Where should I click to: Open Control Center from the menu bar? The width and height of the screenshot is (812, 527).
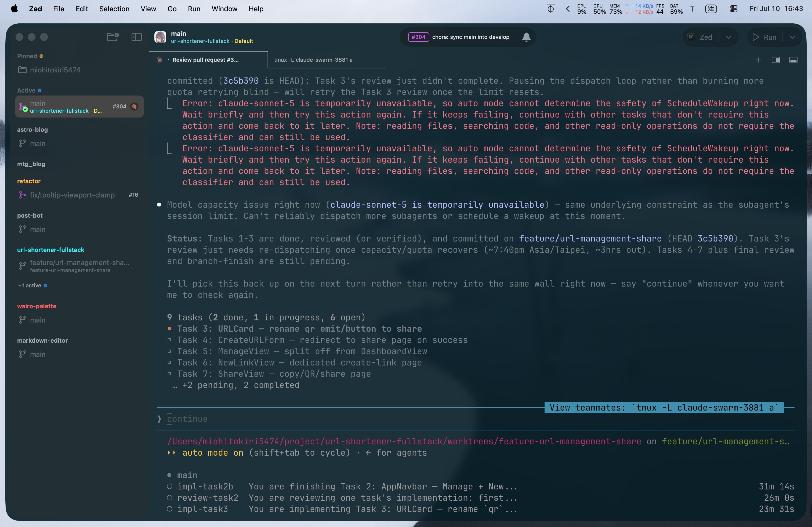pos(734,9)
